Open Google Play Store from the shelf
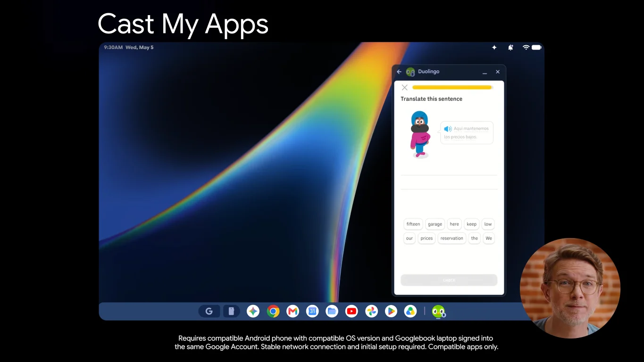 click(x=391, y=311)
